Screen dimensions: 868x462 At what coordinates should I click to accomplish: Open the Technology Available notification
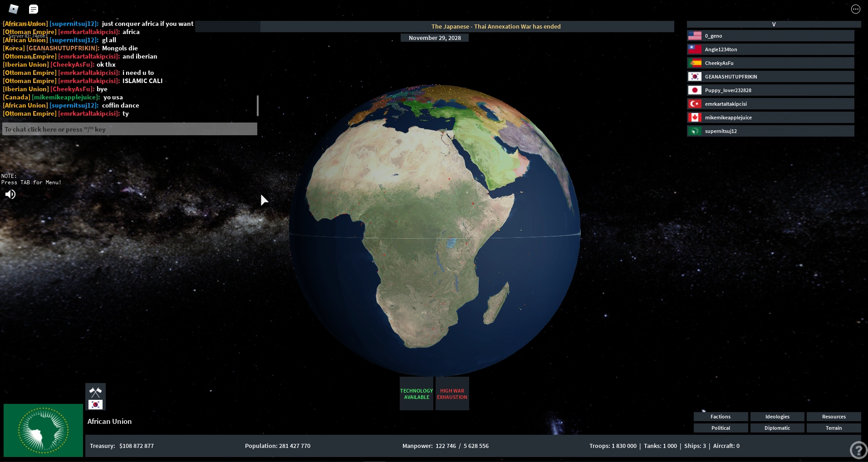point(417,393)
